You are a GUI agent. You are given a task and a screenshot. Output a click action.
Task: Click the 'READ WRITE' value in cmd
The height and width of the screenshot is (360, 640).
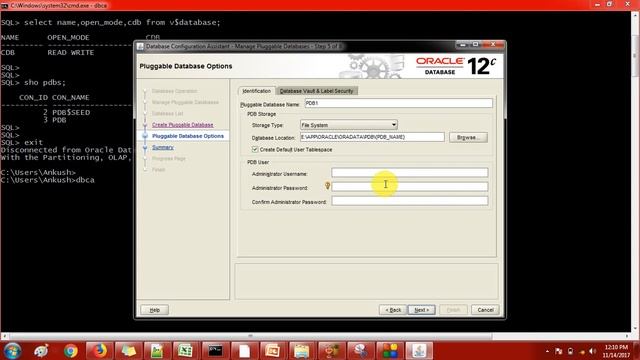pyautogui.click(x=71, y=52)
